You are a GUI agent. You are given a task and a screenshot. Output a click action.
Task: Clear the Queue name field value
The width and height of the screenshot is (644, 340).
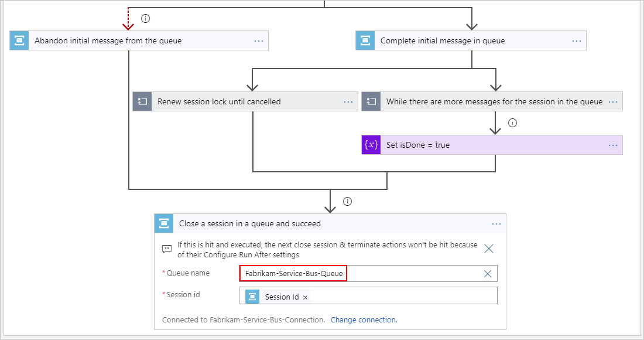487,273
